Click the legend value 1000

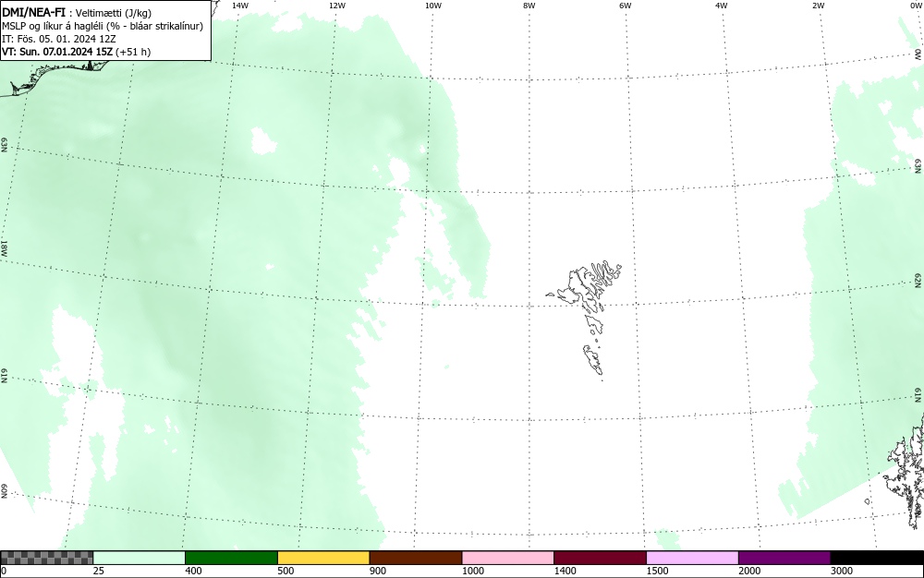[x=473, y=571]
